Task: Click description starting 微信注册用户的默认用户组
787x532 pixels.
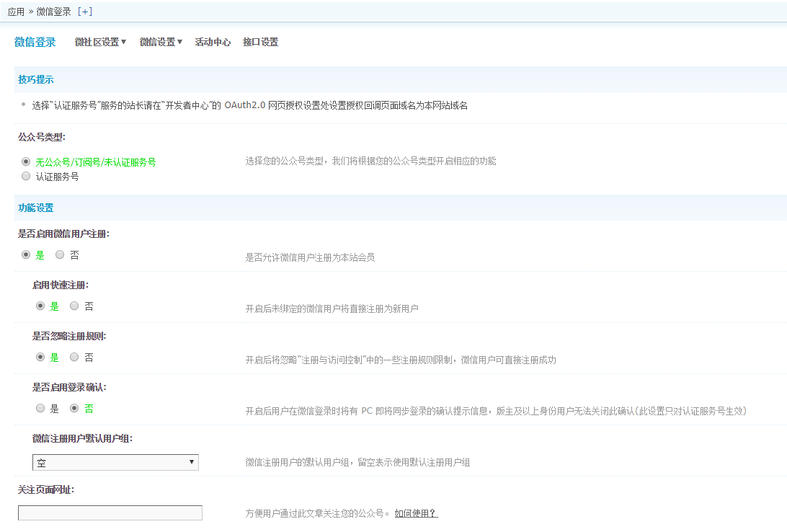Action: point(357,462)
